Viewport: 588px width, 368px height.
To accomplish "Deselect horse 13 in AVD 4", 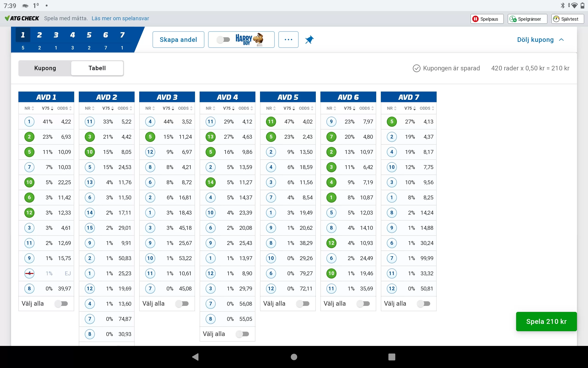I will [x=211, y=137].
